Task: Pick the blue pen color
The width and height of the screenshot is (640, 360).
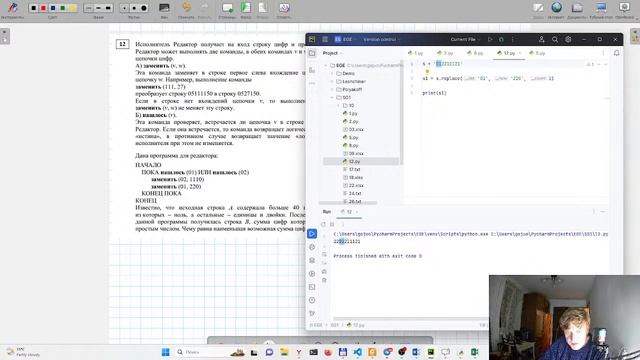Action: 53,8
